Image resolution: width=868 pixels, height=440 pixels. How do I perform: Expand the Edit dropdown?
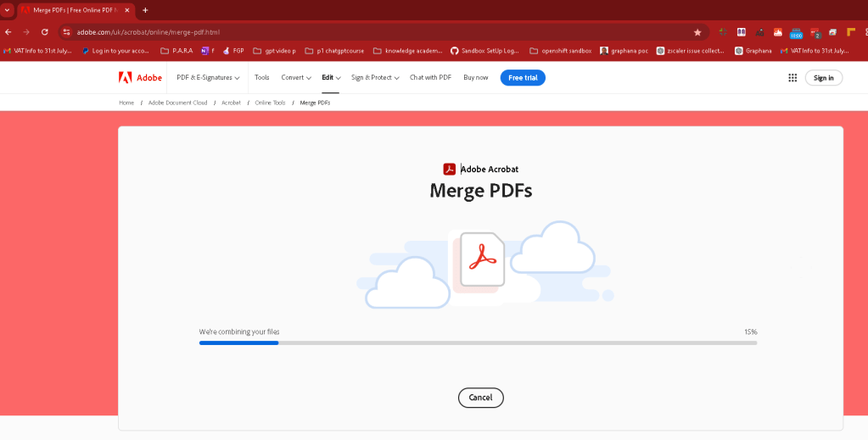[x=331, y=77]
